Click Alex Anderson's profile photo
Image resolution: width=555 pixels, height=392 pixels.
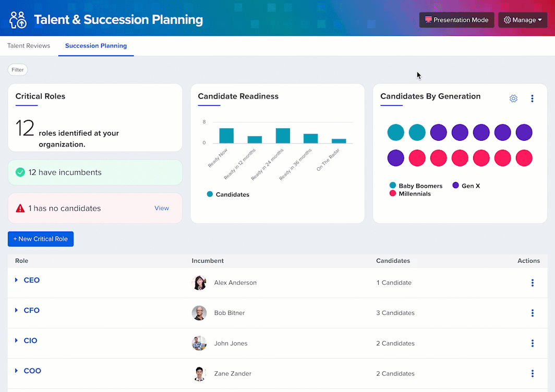tap(199, 283)
